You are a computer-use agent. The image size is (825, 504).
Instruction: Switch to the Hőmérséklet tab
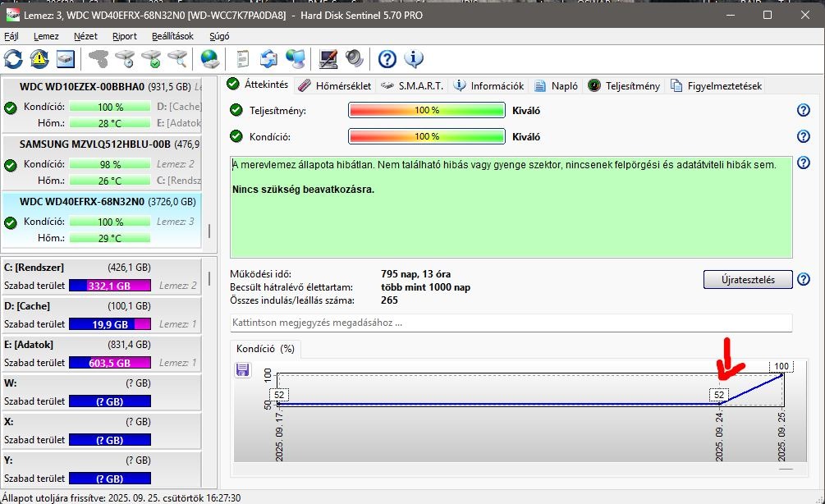(x=335, y=85)
